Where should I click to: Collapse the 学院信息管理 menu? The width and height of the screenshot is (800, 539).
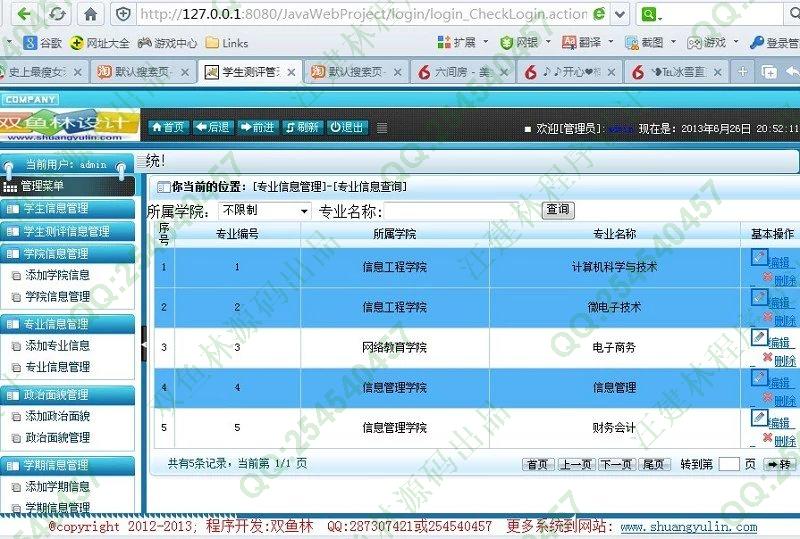(67, 254)
